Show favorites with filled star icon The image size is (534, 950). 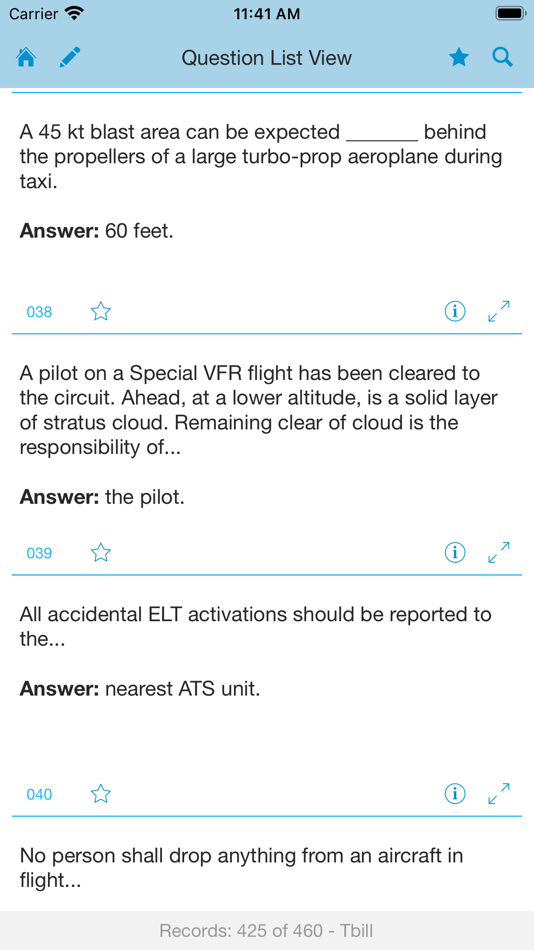coord(459,58)
